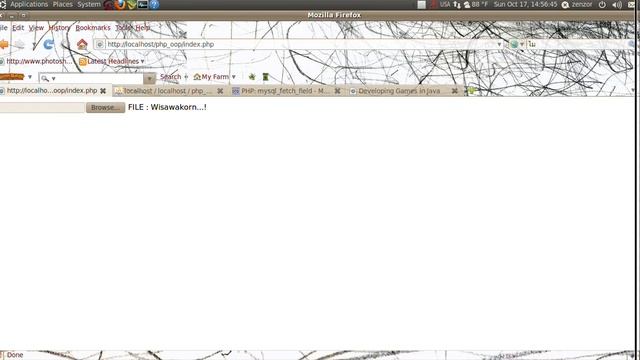This screenshot has width=640, height=360.
Task: Open the zenzor user menu
Action: click(577, 4)
